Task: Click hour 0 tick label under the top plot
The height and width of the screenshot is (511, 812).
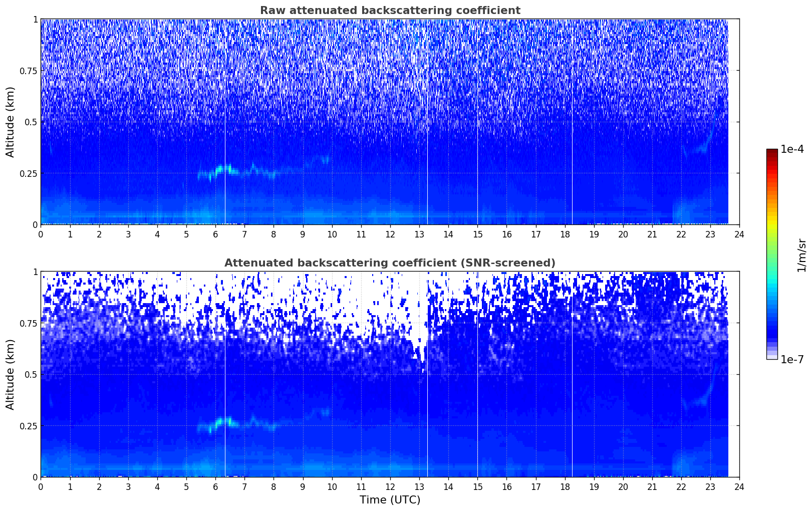Action: (x=41, y=234)
